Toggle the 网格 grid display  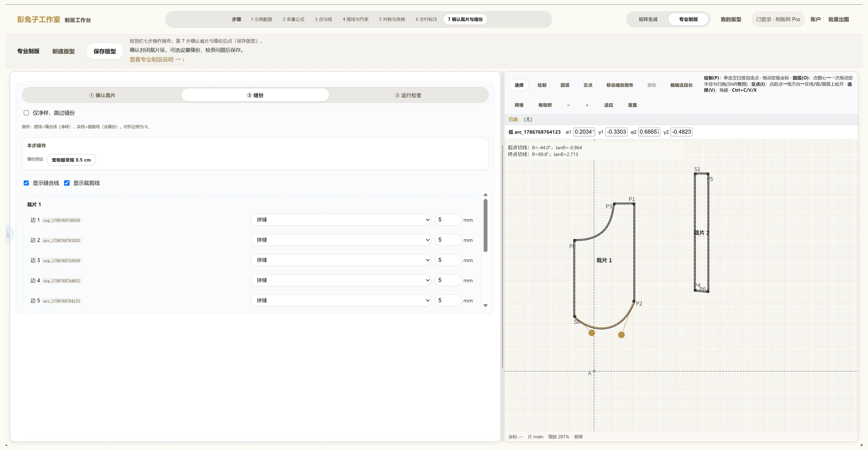(x=519, y=105)
